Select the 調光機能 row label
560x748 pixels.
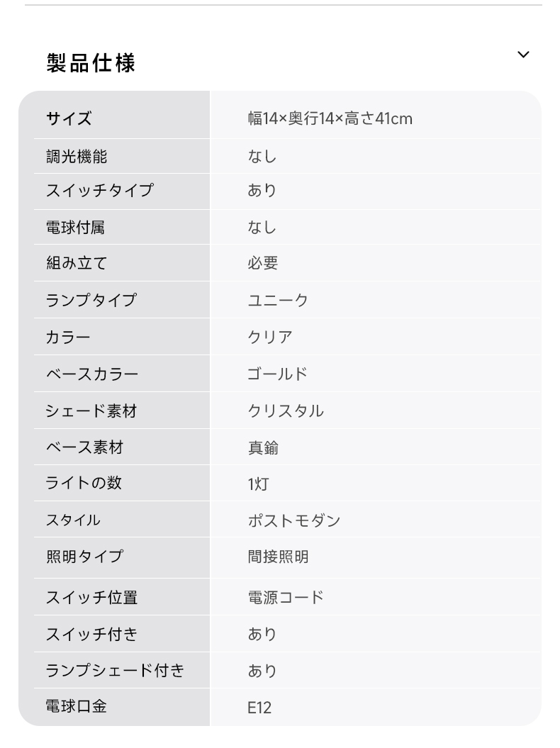pos(77,157)
